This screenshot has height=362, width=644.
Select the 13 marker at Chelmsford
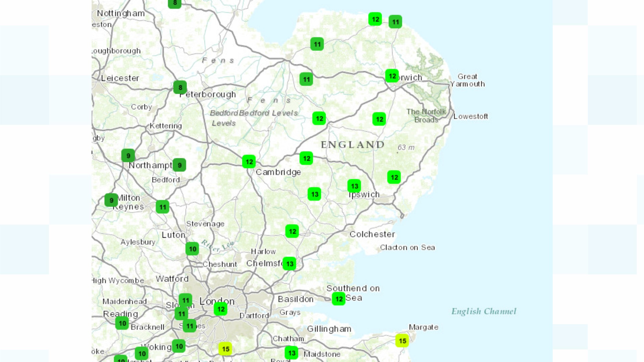tap(290, 264)
